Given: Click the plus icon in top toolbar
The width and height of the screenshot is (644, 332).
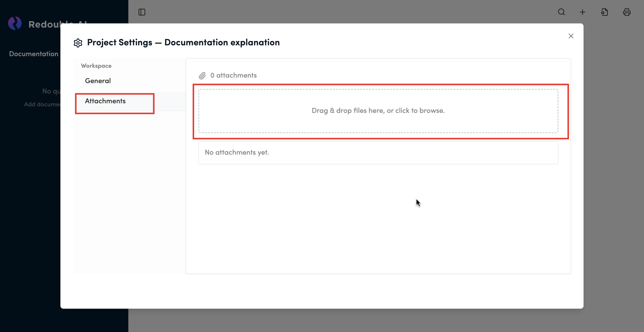Looking at the screenshot, I should coord(583,12).
